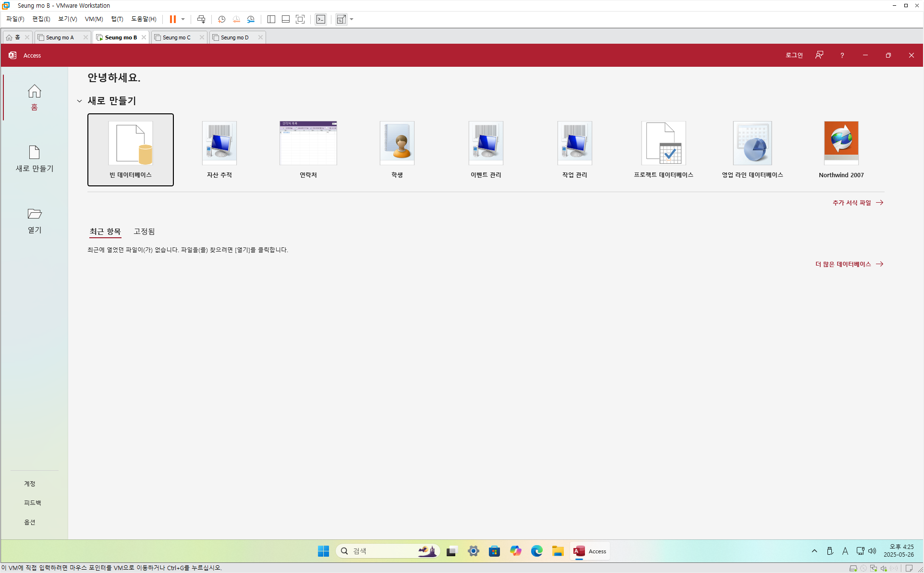
Task: Open the Northwind 2007 template
Action: click(841, 144)
